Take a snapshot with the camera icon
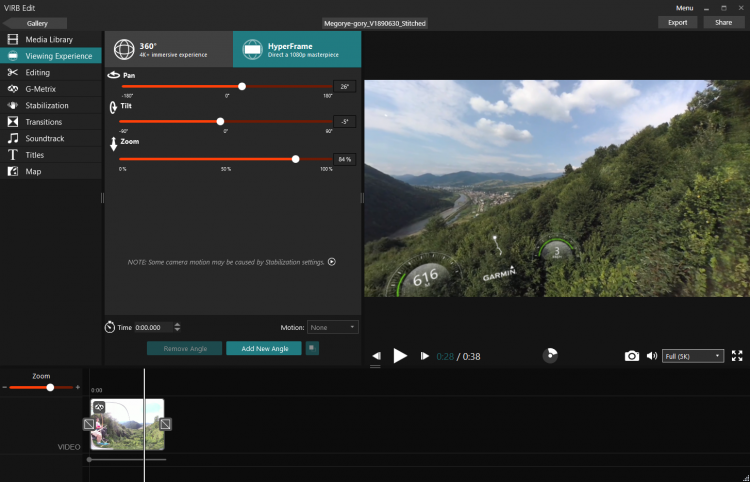Image resolution: width=750 pixels, height=482 pixels. [x=631, y=356]
